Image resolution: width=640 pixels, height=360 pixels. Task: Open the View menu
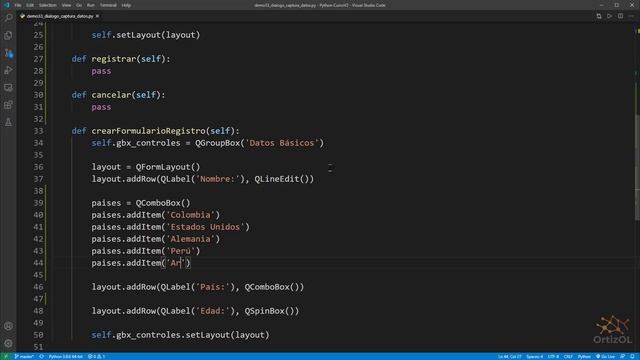coord(66,5)
